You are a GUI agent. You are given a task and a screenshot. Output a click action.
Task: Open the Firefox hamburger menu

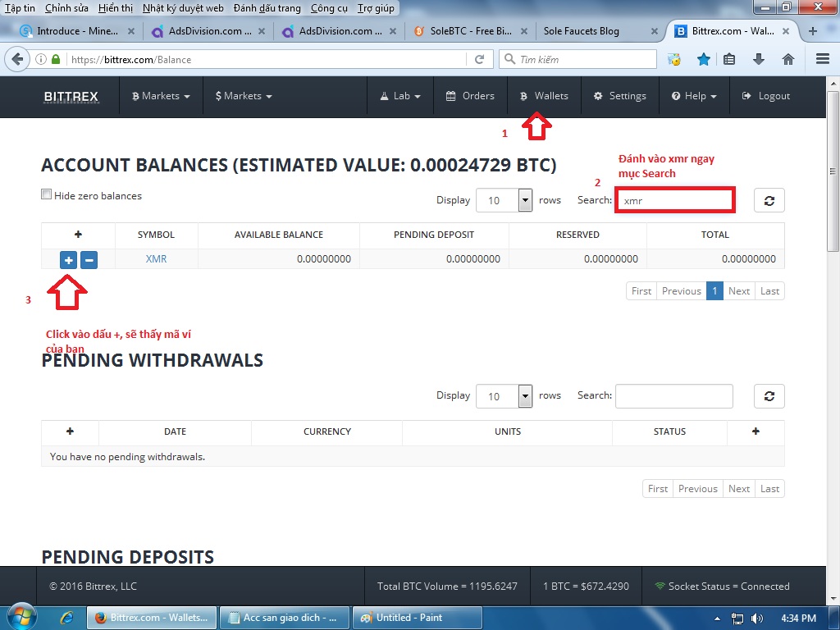[x=822, y=59]
